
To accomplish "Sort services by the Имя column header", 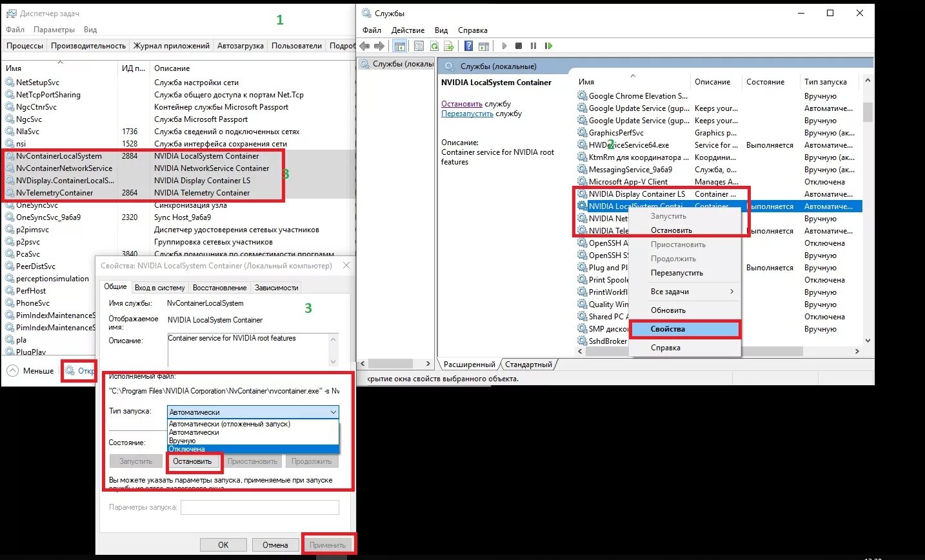I will [633, 82].
